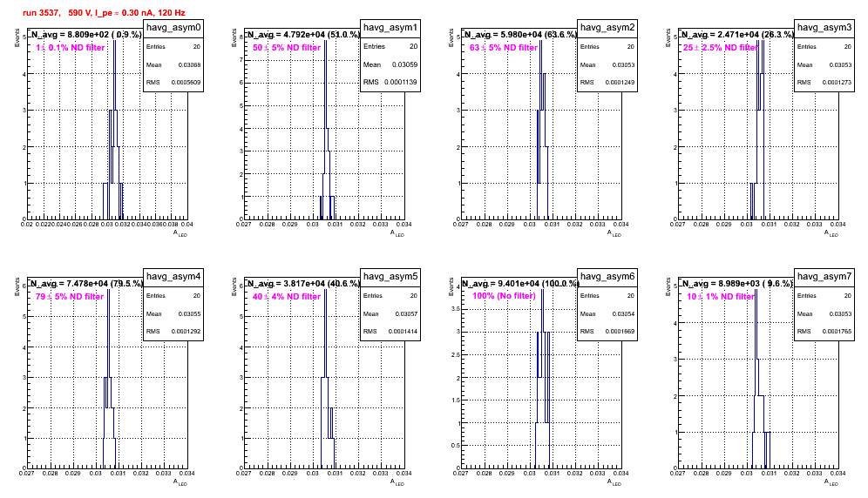Select the havg_asym7 stats box title

[x=824, y=277]
